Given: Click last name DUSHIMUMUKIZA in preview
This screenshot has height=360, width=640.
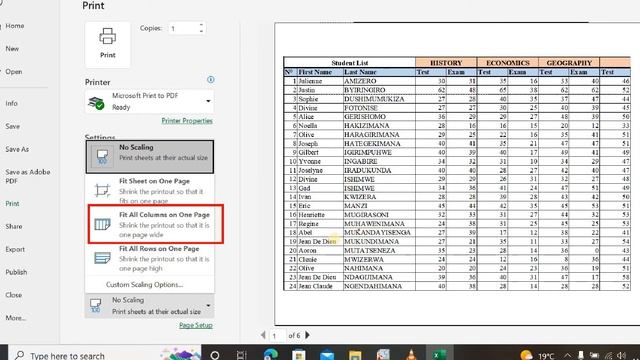Looking at the screenshot, I should [x=374, y=99].
